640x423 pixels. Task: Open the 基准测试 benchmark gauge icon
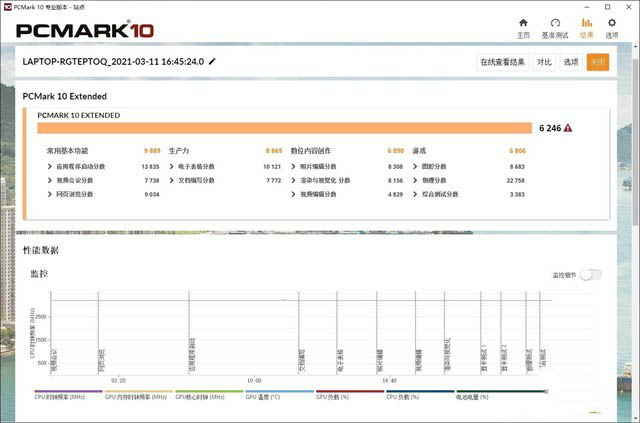(555, 23)
